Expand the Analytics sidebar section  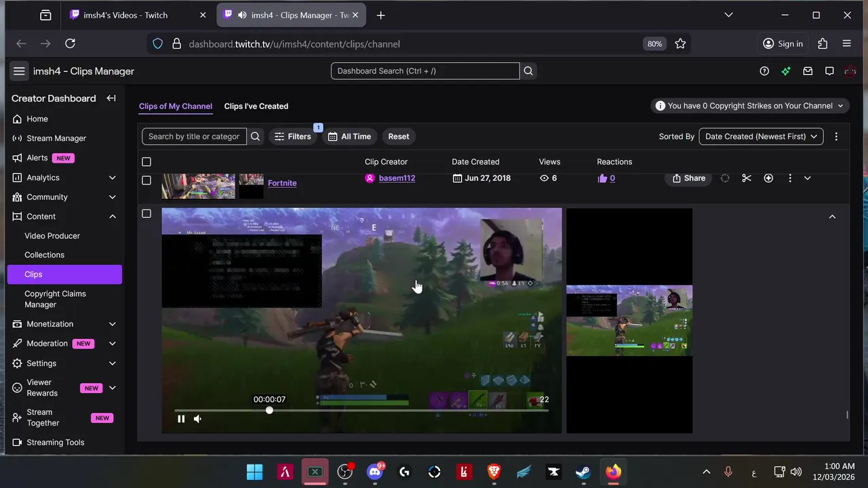pos(113,178)
